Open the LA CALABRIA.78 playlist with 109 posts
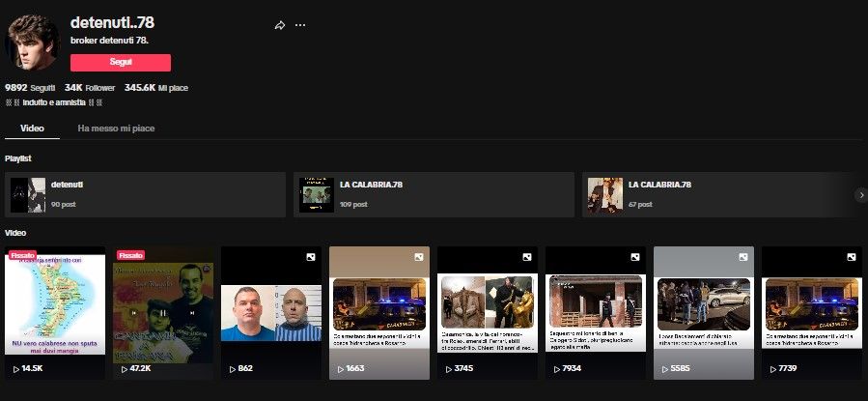Viewport: 868px width, 401px height. click(434, 194)
